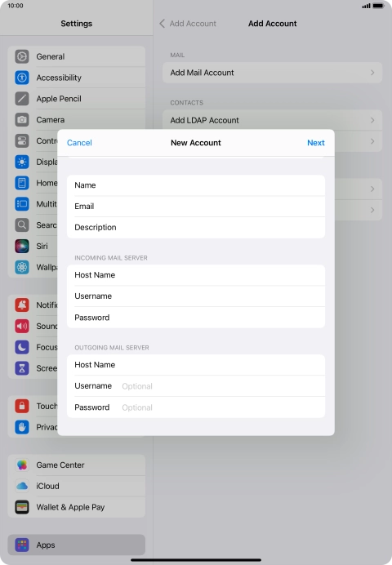Select the Apps icon in sidebar
This screenshot has height=565, width=392.
(22, 545)
